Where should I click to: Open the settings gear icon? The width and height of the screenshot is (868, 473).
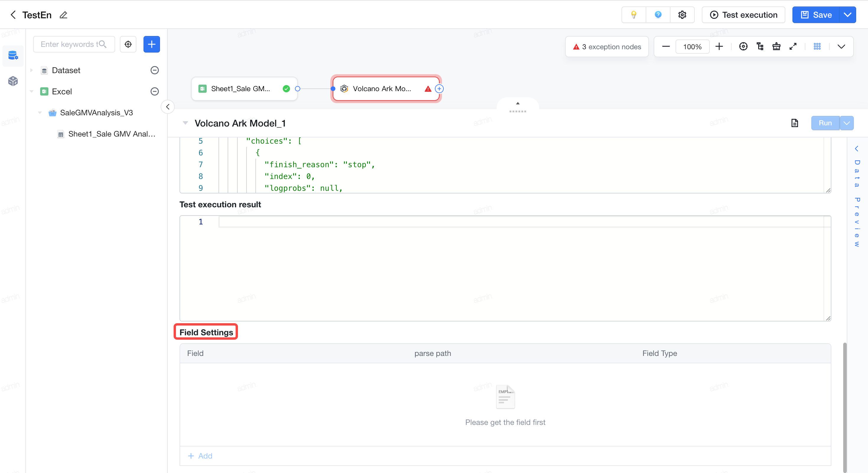point(682,15)
